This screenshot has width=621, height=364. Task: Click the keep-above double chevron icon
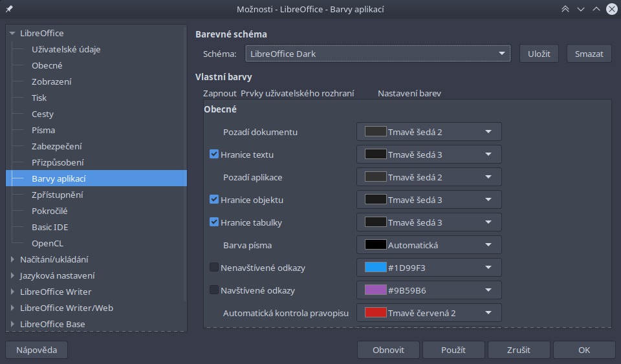tap(565, 9)
